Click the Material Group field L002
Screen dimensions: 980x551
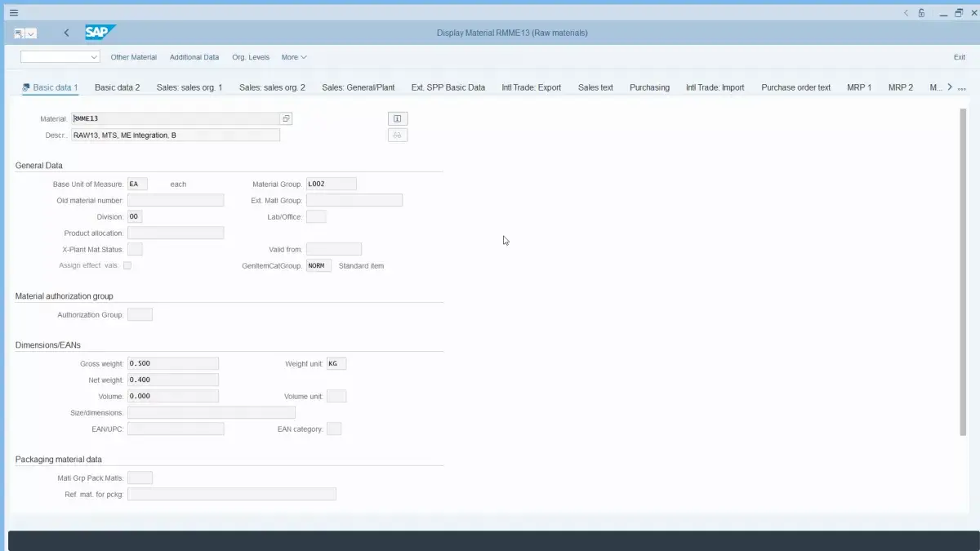tap(331, 184)
